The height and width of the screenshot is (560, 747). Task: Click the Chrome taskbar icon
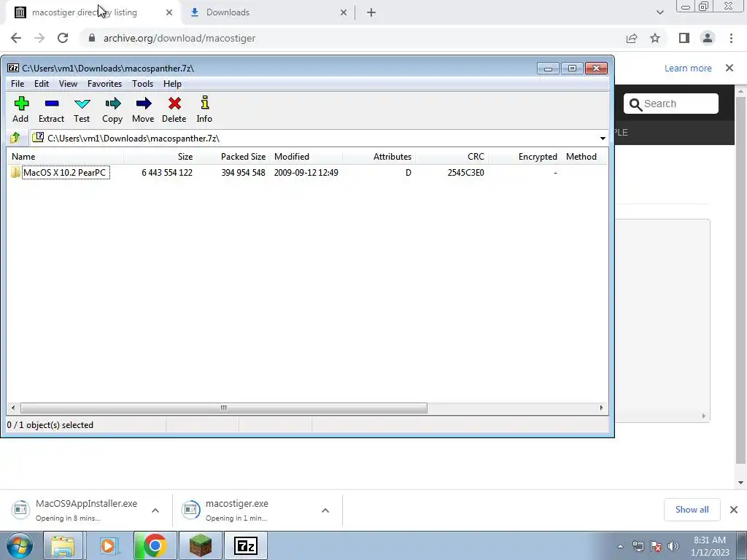point(155,545)
